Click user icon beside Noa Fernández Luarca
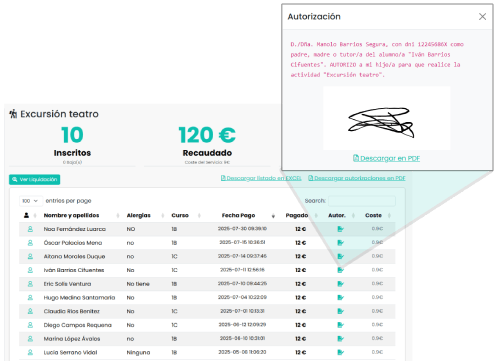Image resolution: width=500 pixels, height=364 pixels. (x=30, y=229)
